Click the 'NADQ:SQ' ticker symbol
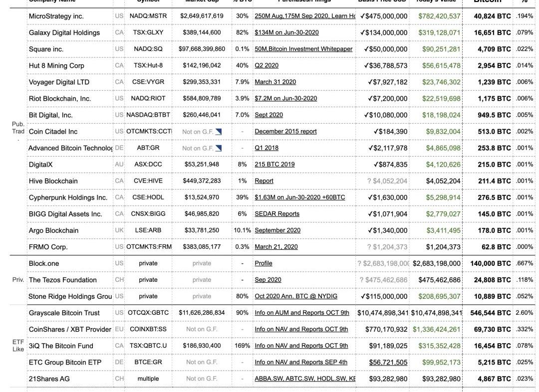Viewport: 539px width, 392px height. tap(148, 49)
